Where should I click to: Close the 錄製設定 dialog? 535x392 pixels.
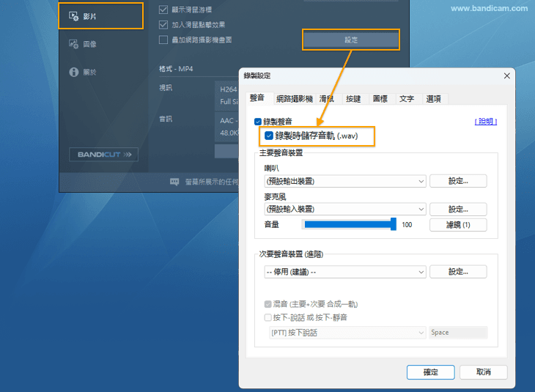click(506, 75)
